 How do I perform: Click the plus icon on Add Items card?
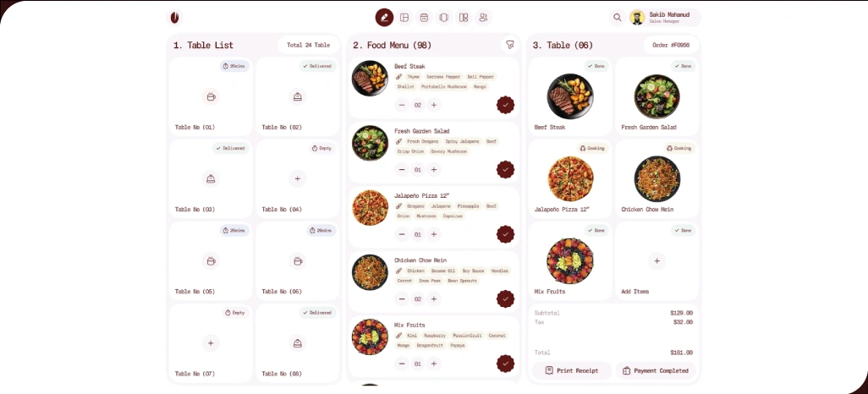[656, 260]
